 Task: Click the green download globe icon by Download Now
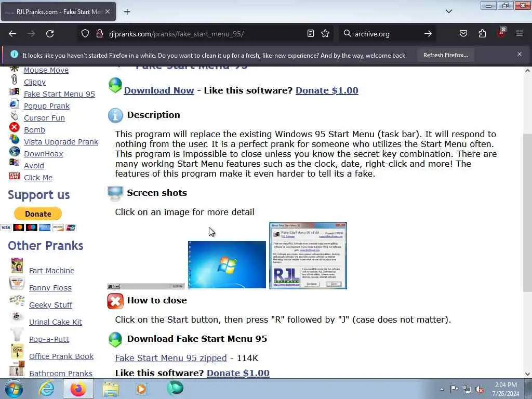pyautogui.click(x=115, y=85)
